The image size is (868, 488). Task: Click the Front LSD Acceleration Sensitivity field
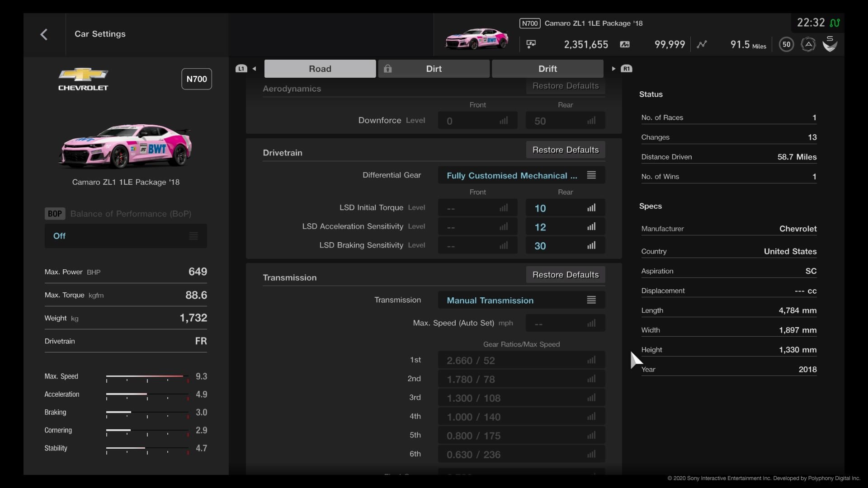pos(477,227)
